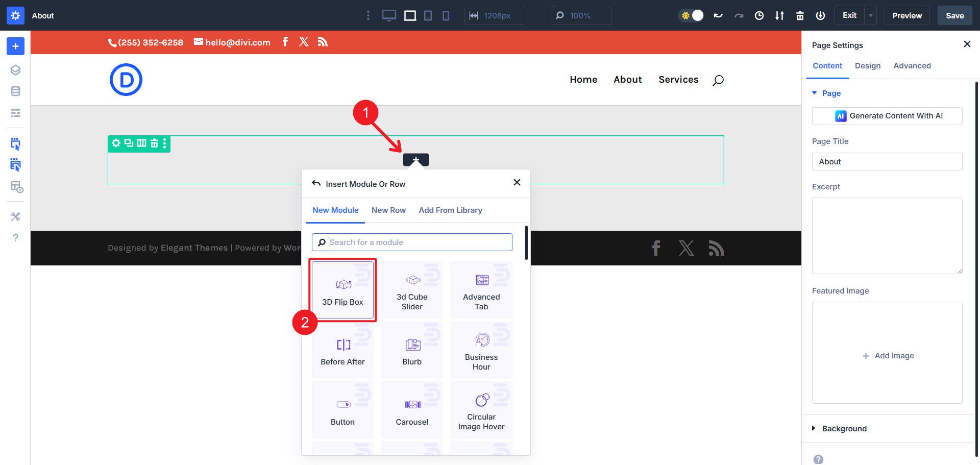980x465 pixels.
Task: Open the editing history clock icon
Action: pyautogui.click(x=759, y=15)
